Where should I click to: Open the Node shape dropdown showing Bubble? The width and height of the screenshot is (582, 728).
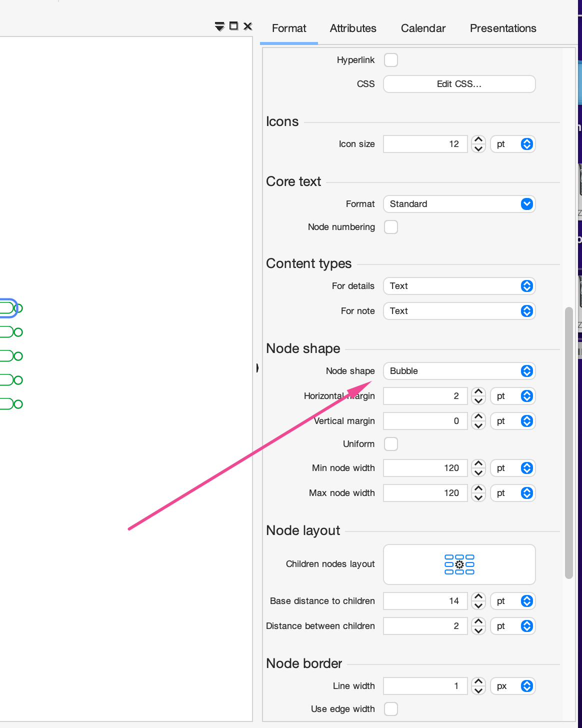(x=459, y=371)
